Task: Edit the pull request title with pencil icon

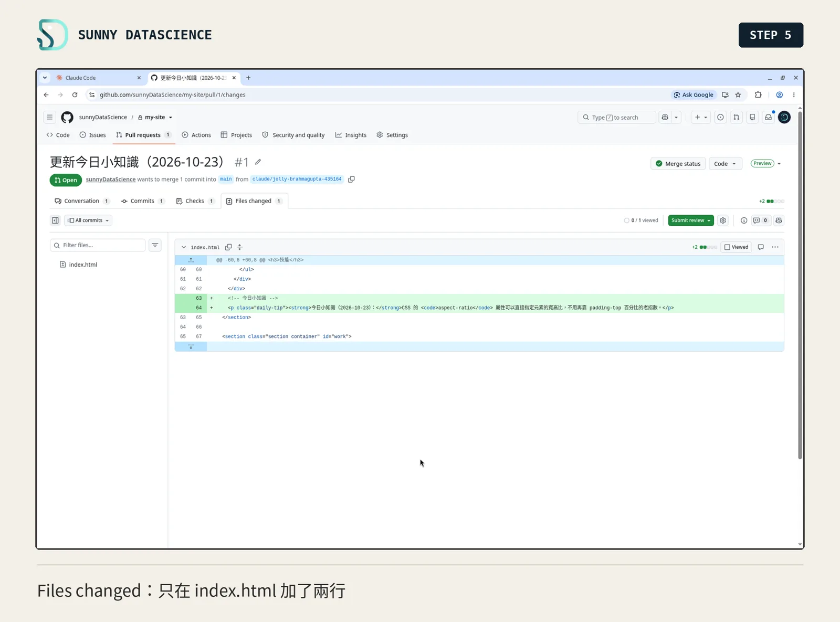Action: (x=258, y=162)
